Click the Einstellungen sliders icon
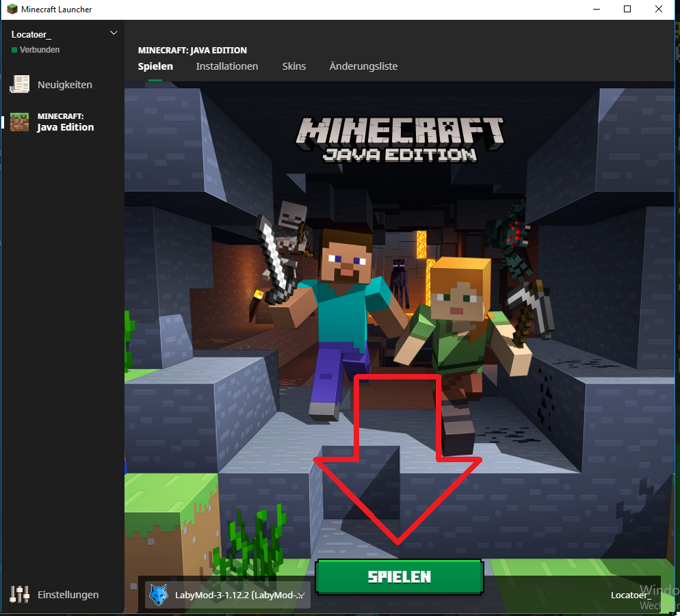Screen dimensions: 680x616 (x=20, y=594)
